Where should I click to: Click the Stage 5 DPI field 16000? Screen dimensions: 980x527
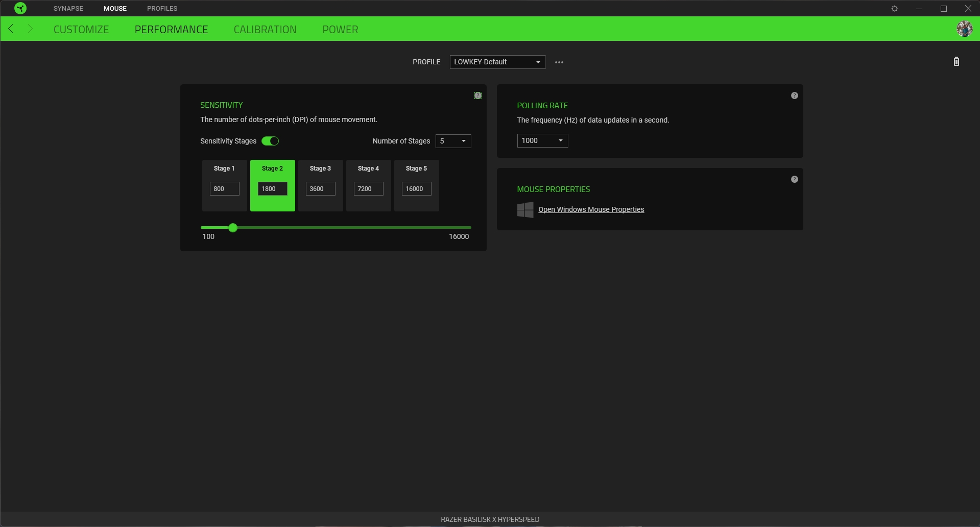point(417,188)
